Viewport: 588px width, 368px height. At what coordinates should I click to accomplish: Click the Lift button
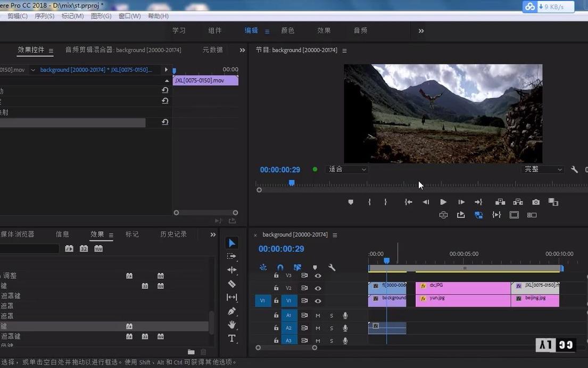(x=500, y=202)
